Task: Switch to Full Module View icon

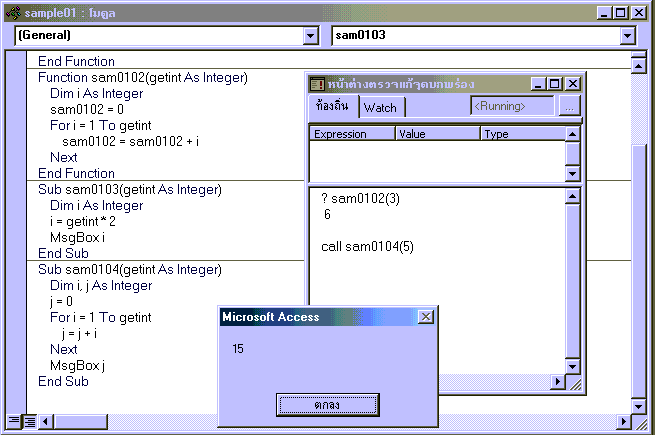Action: point(29,421)
